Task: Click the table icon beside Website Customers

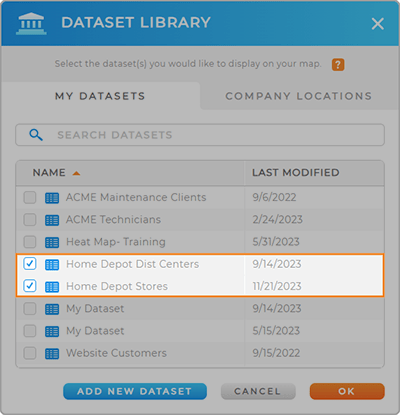Action: 52,353
